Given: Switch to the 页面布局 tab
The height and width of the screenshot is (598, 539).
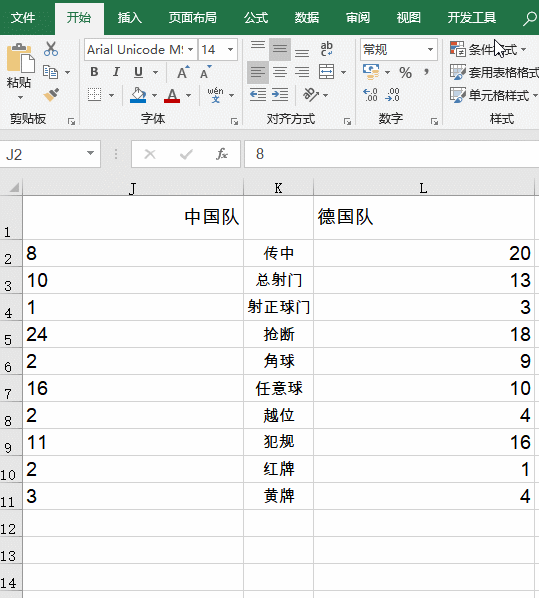Looking at the screenshot, I should 193,18.
